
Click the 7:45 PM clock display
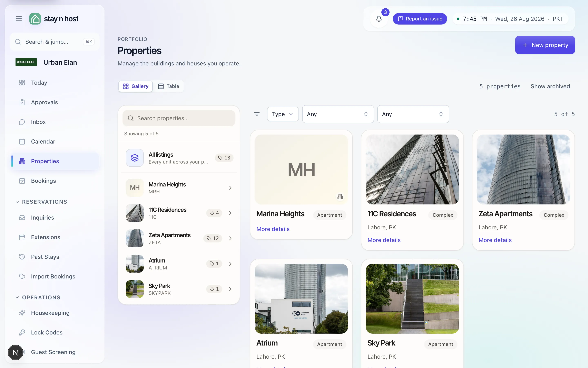pyautogui.click(x=474, y=19)
